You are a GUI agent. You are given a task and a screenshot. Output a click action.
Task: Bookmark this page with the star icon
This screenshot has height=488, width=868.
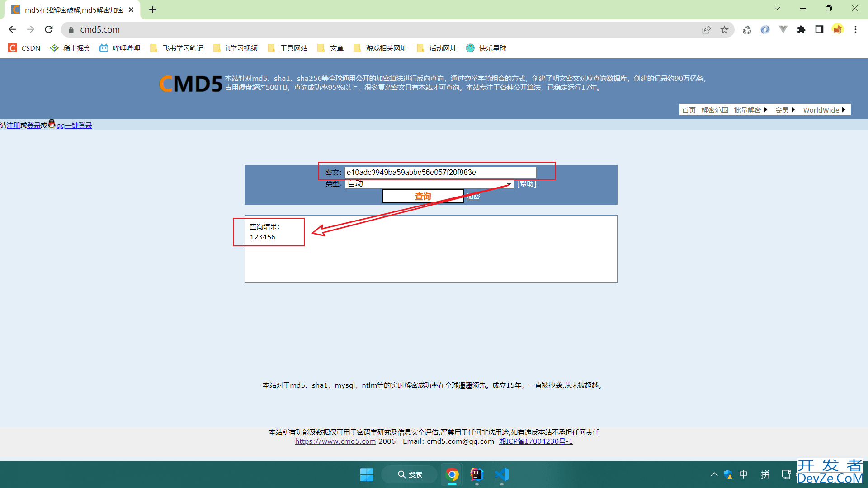[x=724, y=30]
